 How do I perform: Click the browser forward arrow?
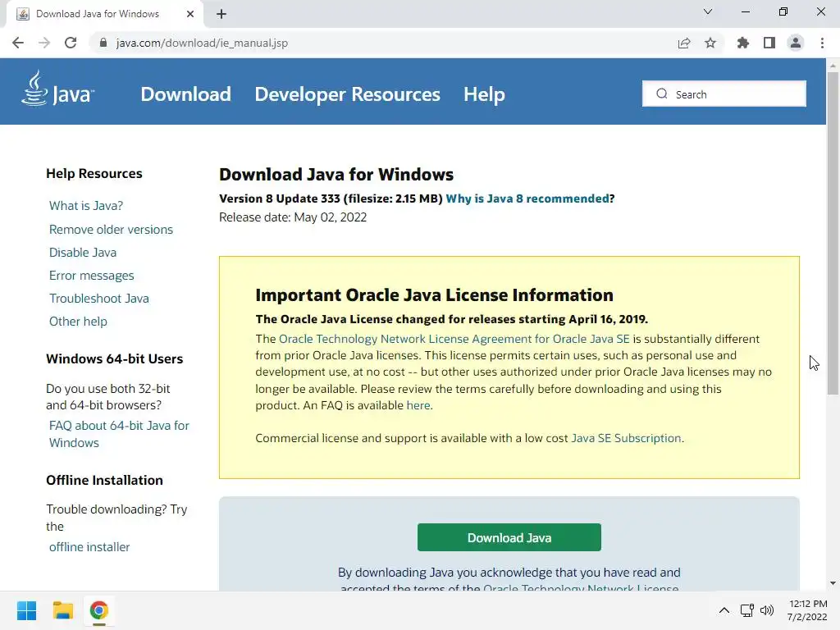point(44,43)
